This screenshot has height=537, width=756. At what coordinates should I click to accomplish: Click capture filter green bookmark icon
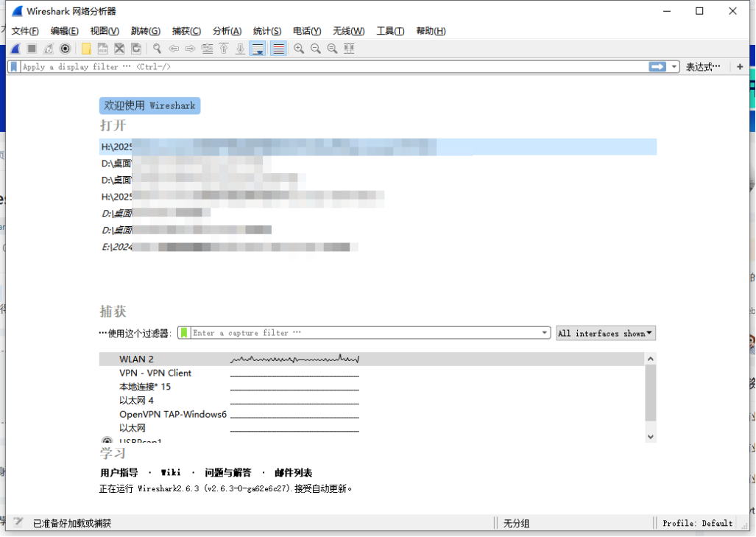184,333
